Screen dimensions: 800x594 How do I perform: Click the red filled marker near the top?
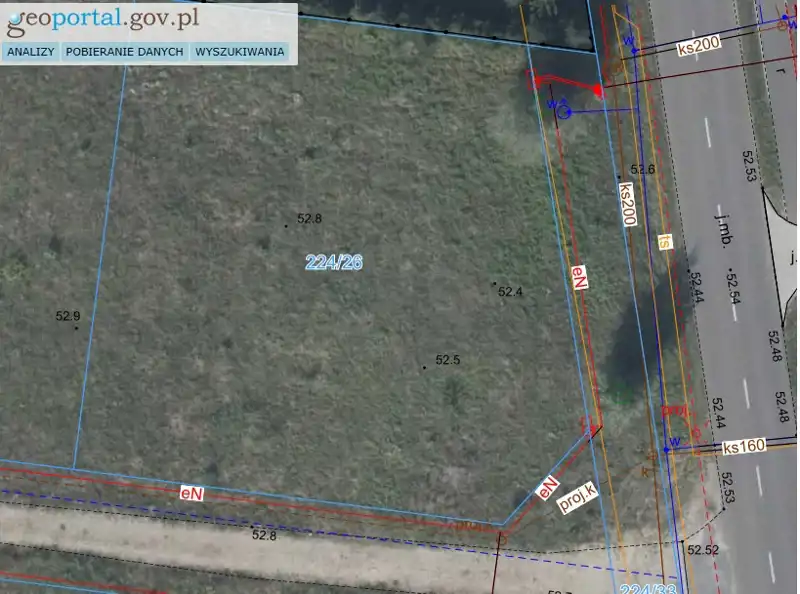pos(598,91)
